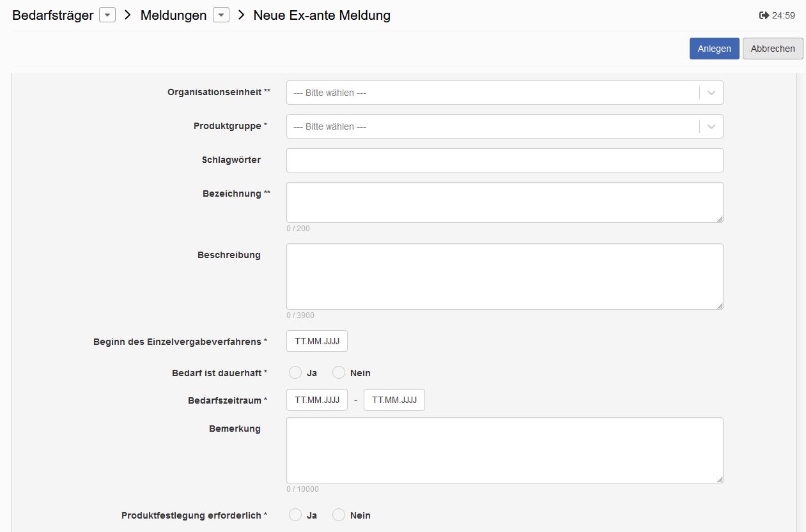
Task: Click into the Schlagwörter input field
Action: 504,160
